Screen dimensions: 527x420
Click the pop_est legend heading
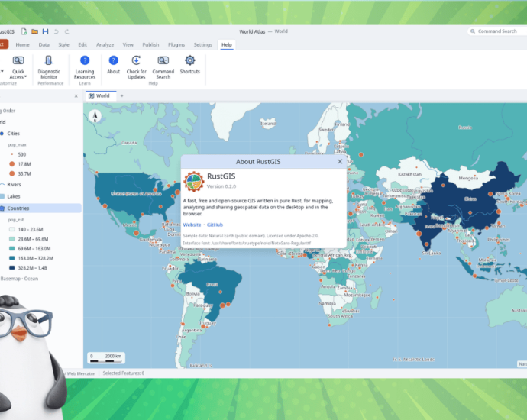(16, 220)
